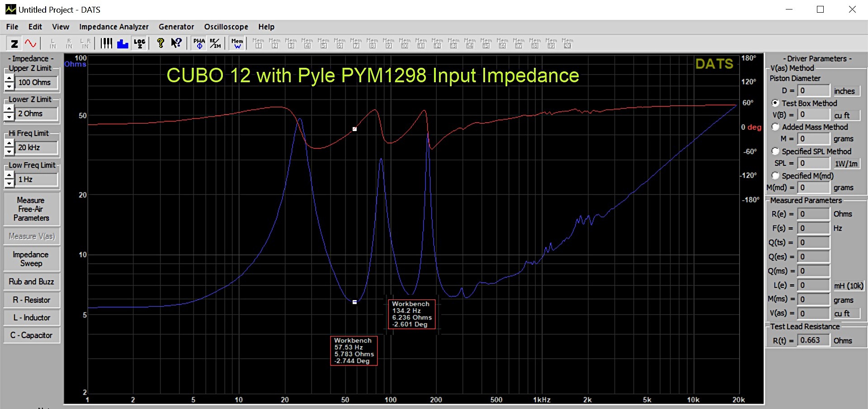
Task: Decrease the Lower Z Limit with down arrow
Action: (x=9, y=117)
